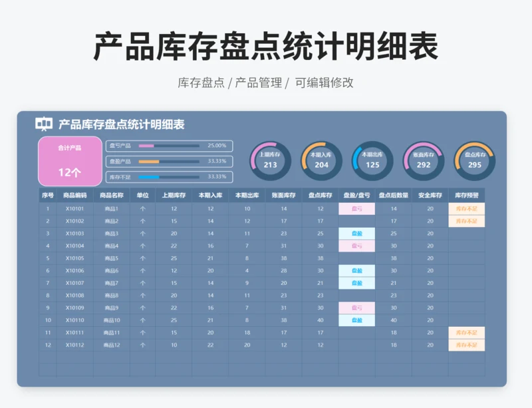Viewport: 532px width, 408px height.
Task: Select cell X10112 in product code column
Action: click(x=75, y=345)
